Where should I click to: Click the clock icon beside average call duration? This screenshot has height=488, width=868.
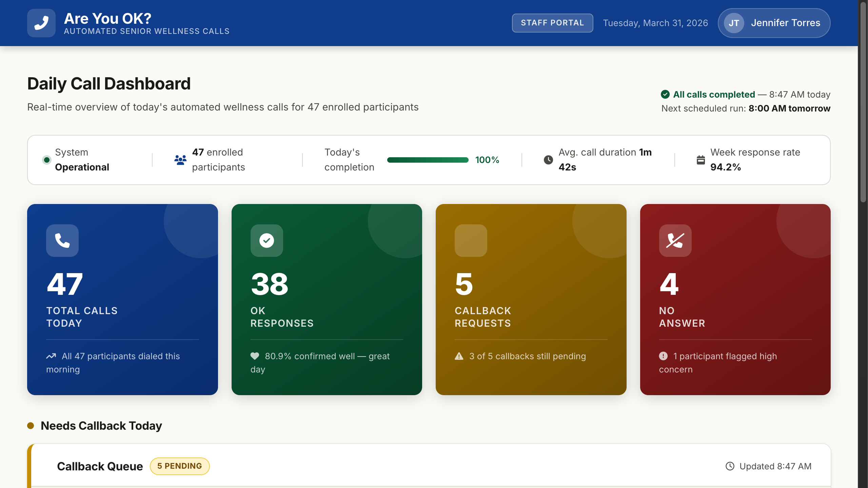(549, 160)
